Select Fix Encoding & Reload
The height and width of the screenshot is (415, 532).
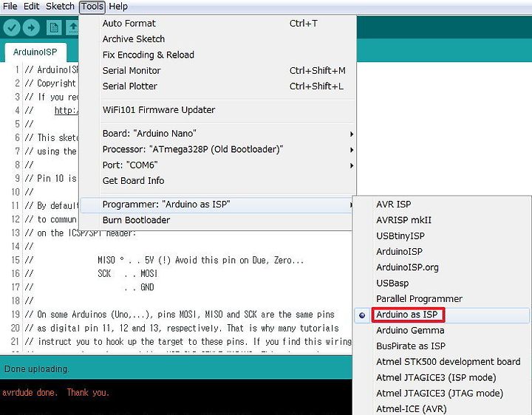point(217,55)
